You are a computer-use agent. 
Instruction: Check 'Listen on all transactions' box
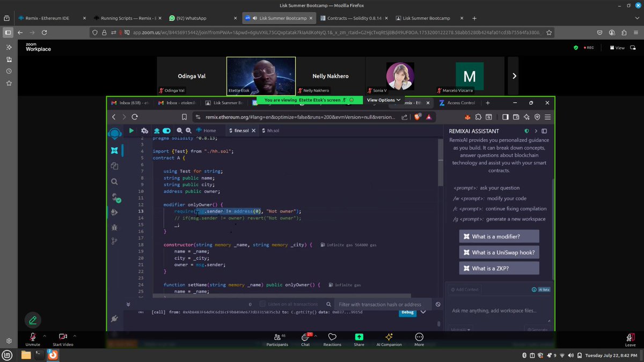click(263, 304)
